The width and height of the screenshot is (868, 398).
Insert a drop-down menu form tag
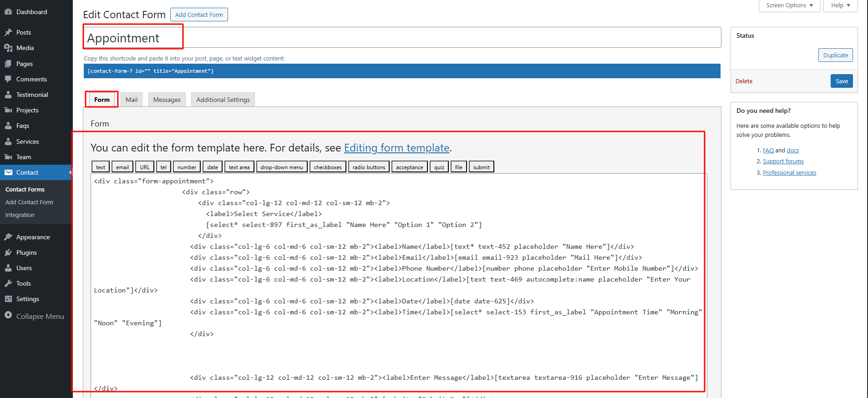281,167
